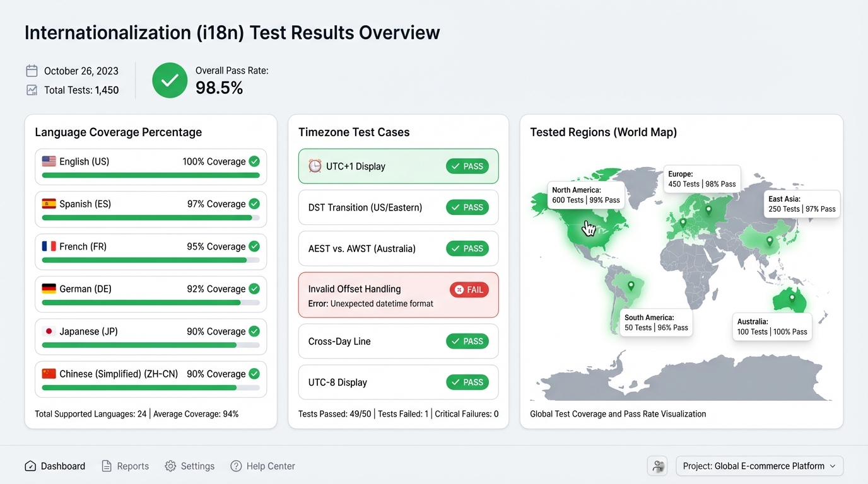Toggle the coverage checkmark for German (DE)
This screenshot has height=484, width=868.
coord(254,289)
